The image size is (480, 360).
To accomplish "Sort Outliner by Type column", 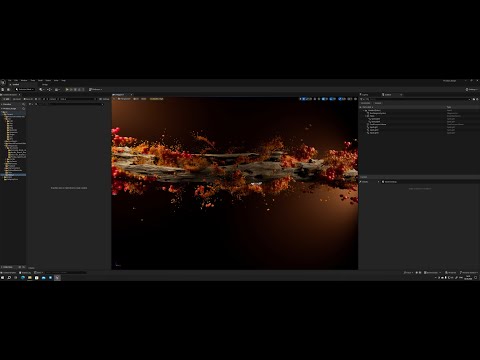I will (x=450, y=107).
